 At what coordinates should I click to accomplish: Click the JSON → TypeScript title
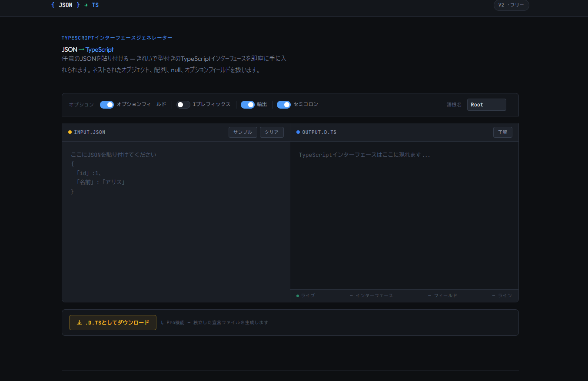point(87,50)
